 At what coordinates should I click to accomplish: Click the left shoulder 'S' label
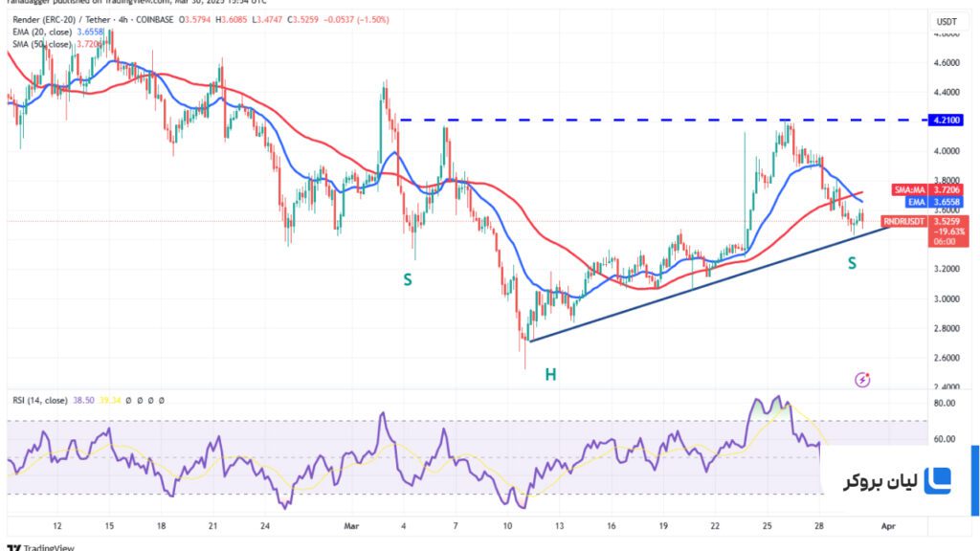pyautogui.click(x=408, y=280)
